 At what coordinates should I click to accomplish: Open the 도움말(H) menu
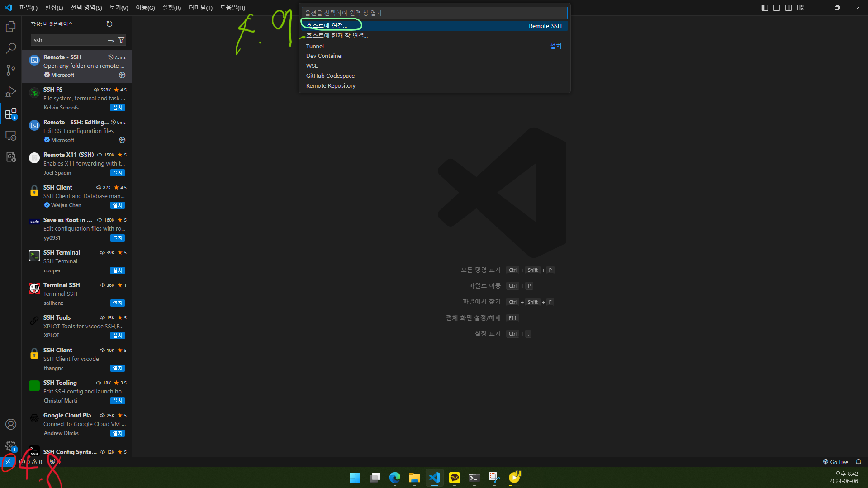pos(232,8)
